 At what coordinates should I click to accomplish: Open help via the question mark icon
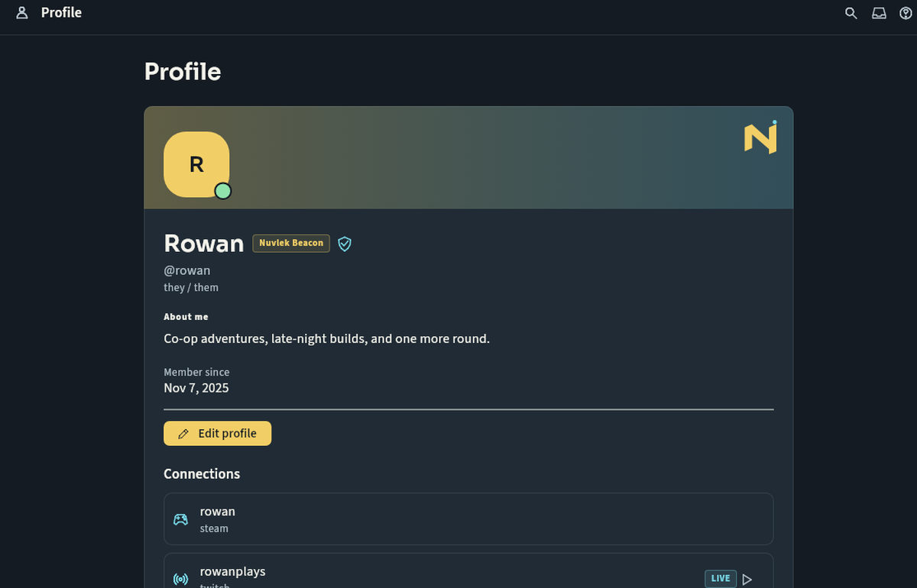click(x=906, y=13)
